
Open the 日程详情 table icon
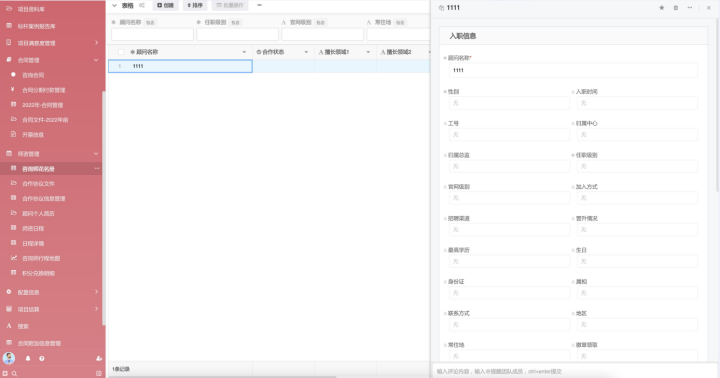click(x=13, y=243)
